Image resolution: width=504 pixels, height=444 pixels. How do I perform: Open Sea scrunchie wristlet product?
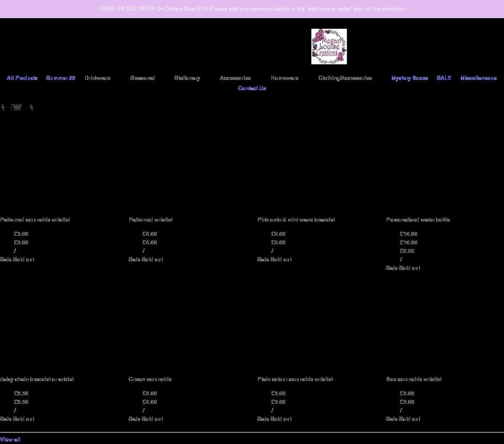[414, 379]
